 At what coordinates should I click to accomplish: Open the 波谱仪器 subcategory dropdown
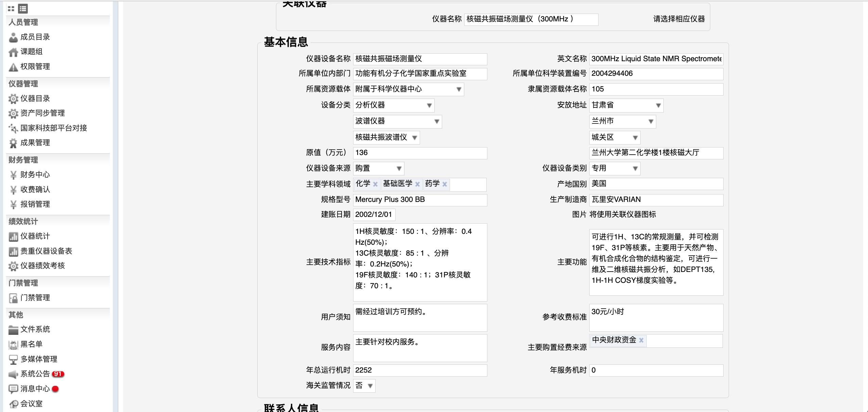397,121
